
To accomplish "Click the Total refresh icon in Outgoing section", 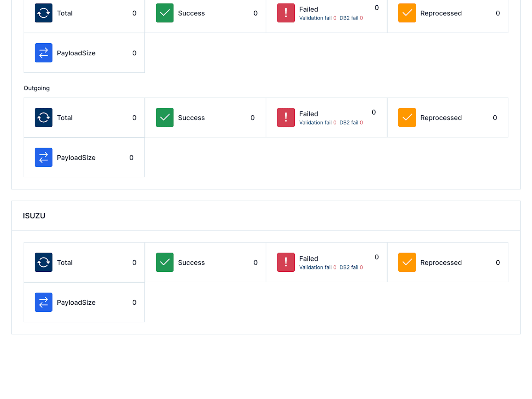I will pos(44,117).
